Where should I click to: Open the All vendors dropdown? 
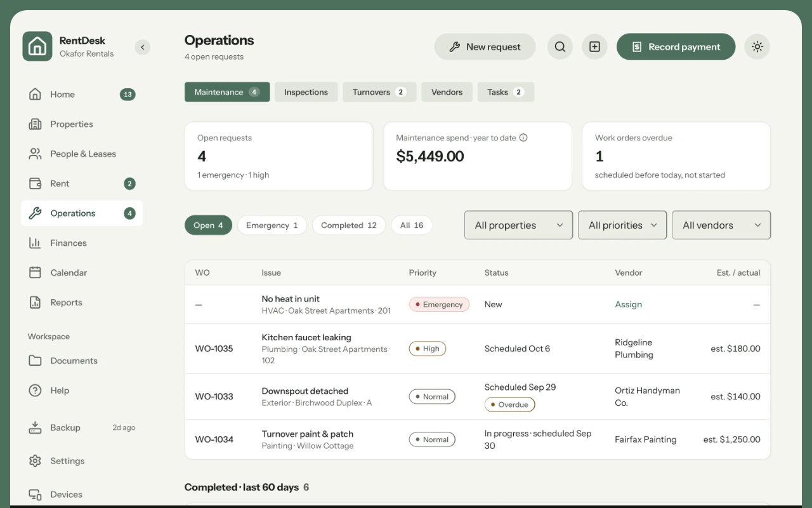721,225
